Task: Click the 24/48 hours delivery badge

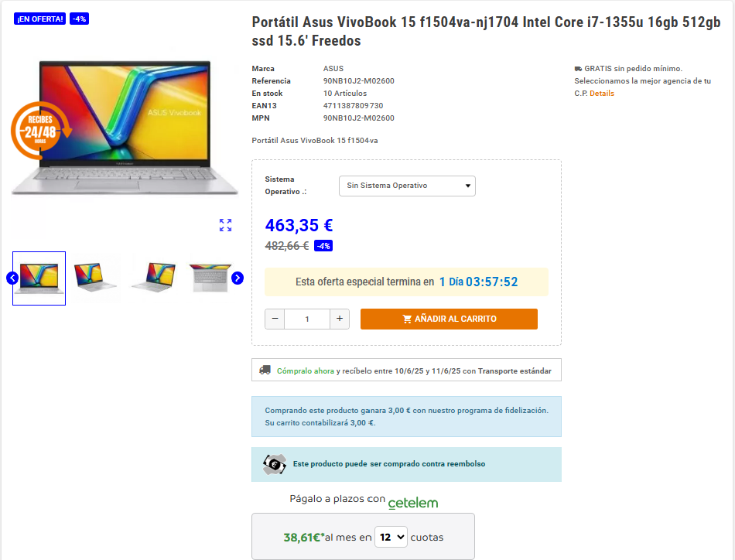Action: pos(41,131)
